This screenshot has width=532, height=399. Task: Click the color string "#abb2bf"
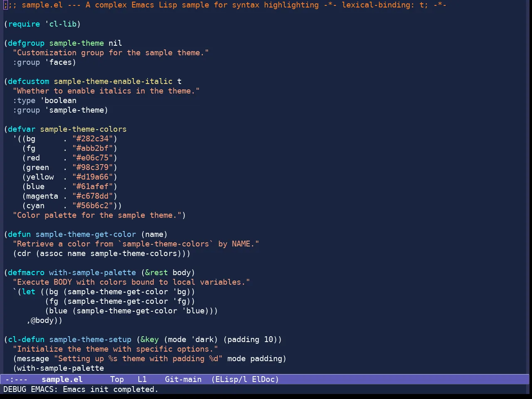(x=92, y=148)
